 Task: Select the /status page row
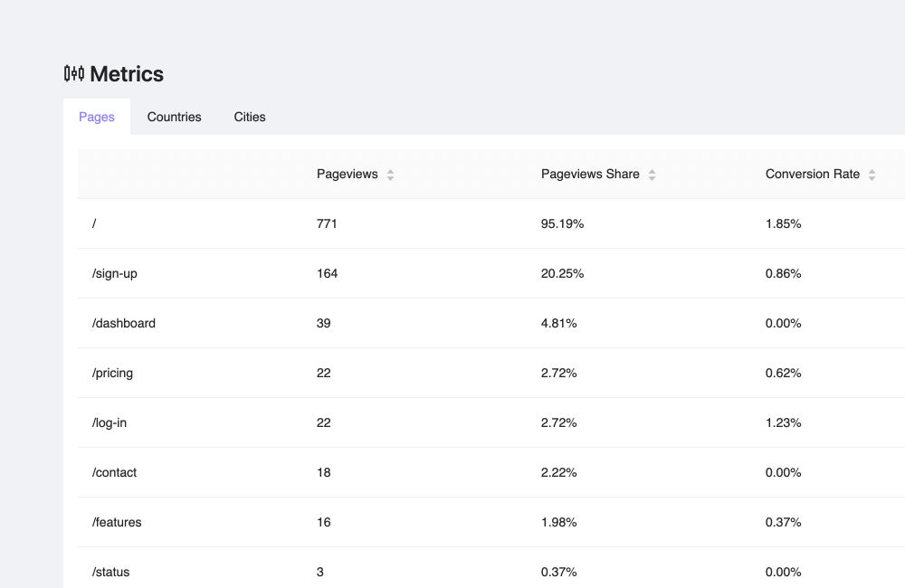111,572
